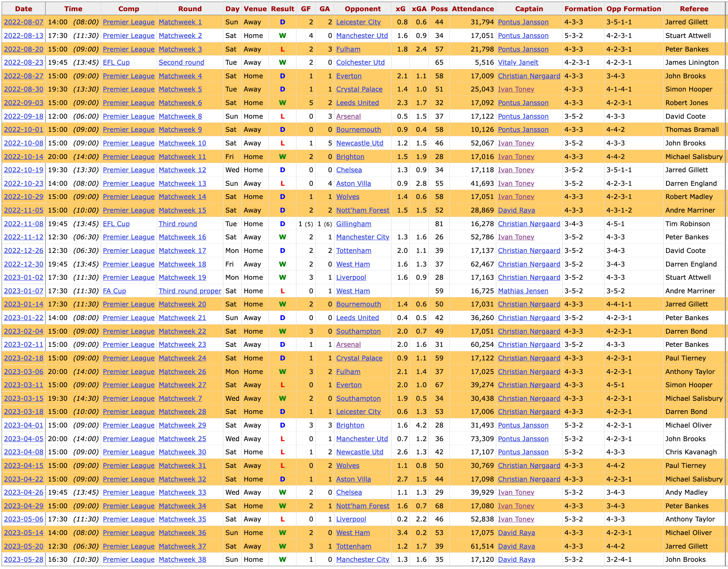Image resolution: width=728 pixels, height=569 pixels.
Task: Open Matchweek 38 round link
Action: [x=182, y=559]
